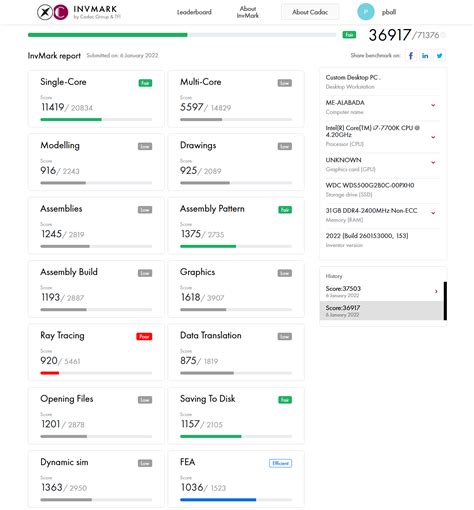Open the pball user avatar
The width and height of the screenshot is (474, 510).
coord(366,12)
